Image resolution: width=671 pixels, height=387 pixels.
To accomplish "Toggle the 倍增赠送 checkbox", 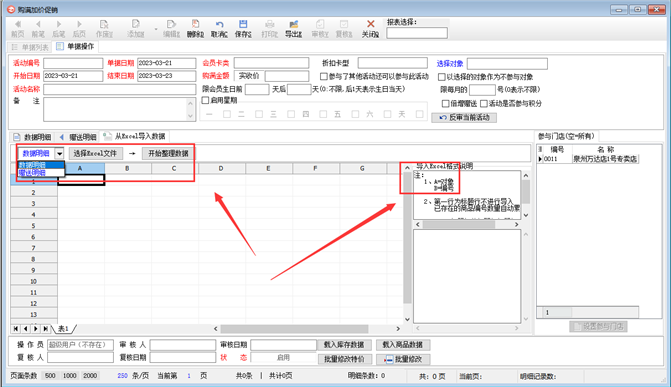I will point(445,104).
